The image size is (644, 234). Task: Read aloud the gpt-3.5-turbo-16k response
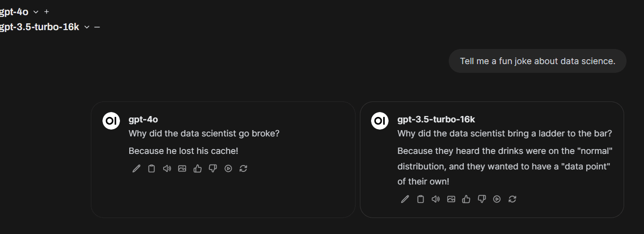(436, 199)
